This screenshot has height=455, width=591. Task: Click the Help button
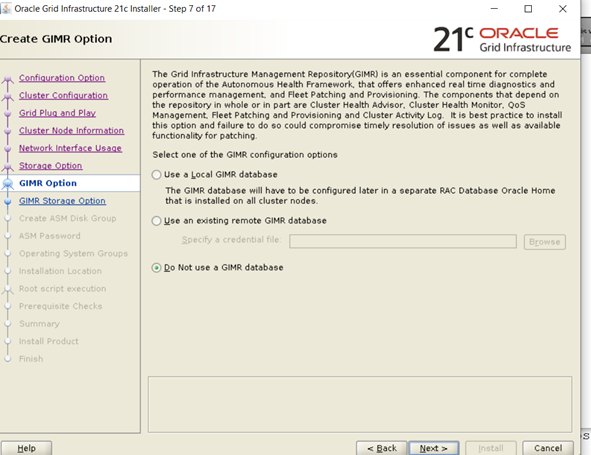point(26,448)
